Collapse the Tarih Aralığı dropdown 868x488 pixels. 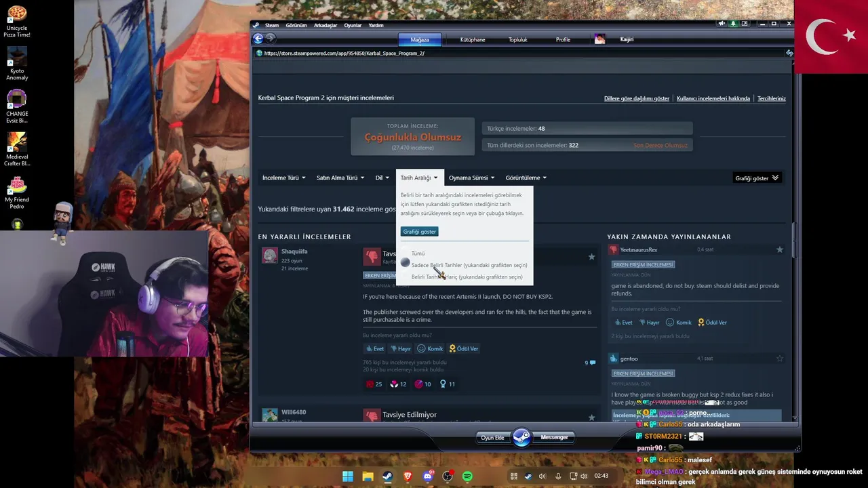419,178
